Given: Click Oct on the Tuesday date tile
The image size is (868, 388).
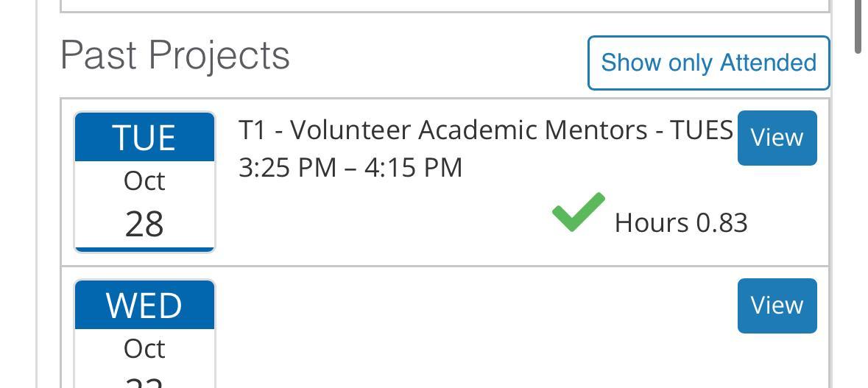Looking at the screenshot, I should pos(144,181).
